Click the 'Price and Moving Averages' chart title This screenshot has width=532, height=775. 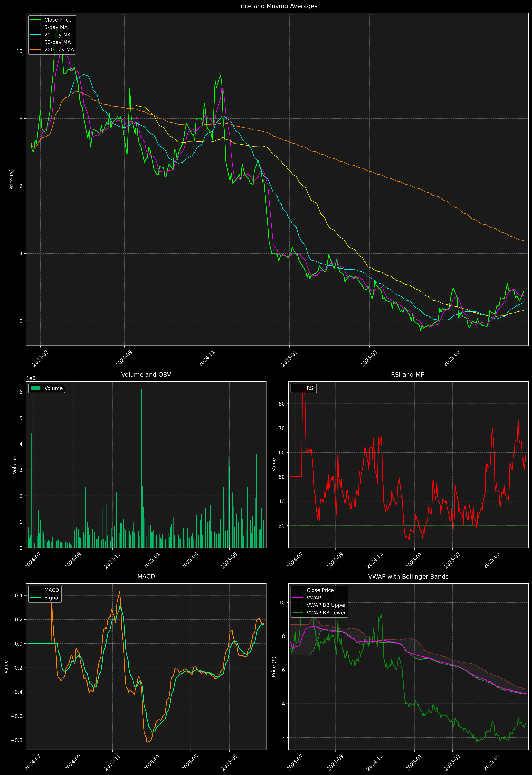coord(277,6)
